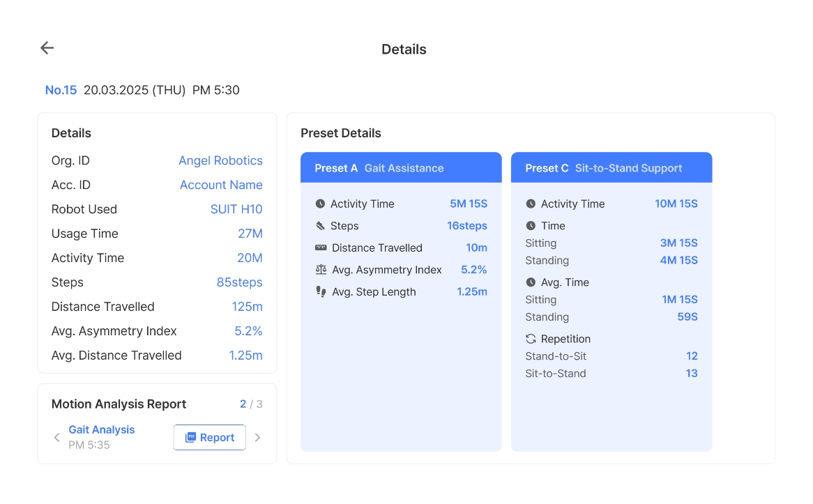Image resolution: width=813 pixels, height=504 pixels.
Task: Click the No.15 session number
Action: (61, 90)
